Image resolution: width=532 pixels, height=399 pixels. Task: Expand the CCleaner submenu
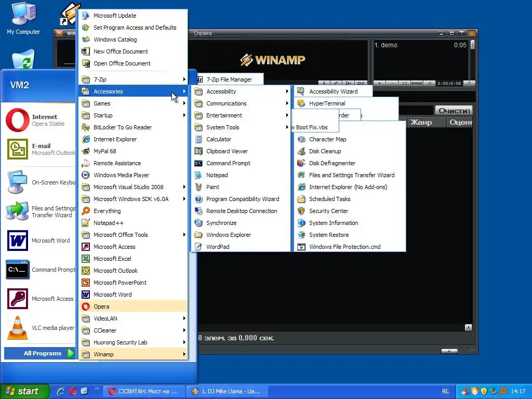pyautogui.click(x=133, y=330)
